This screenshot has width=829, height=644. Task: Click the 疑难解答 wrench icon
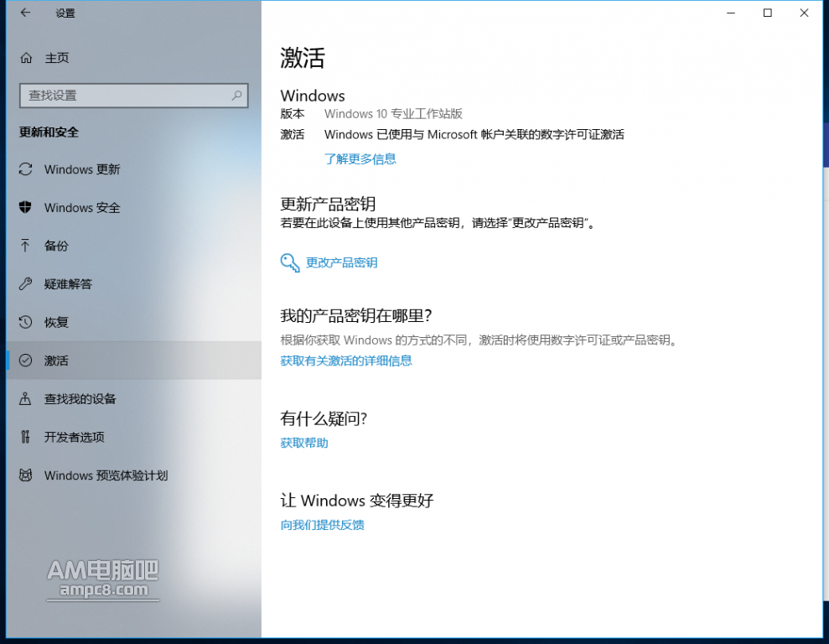(x=25, y=284)
